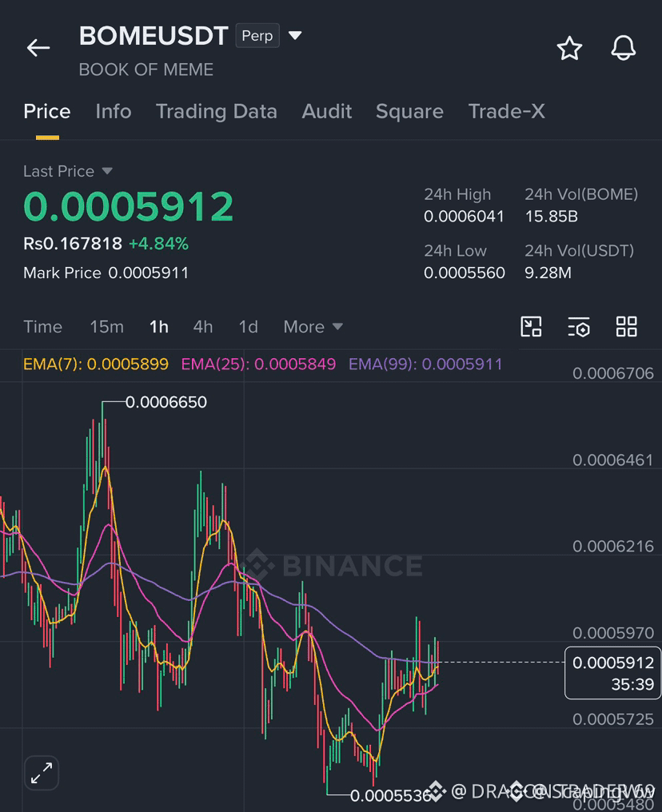
Task: Switch to the Price tab
Action: click(x=47, y=111)
